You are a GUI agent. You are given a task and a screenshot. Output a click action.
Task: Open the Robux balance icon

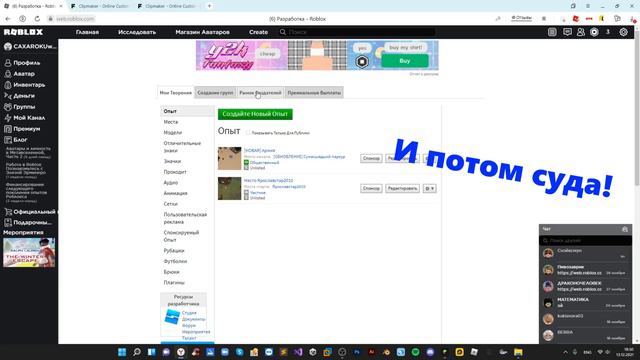pos(594,32)
